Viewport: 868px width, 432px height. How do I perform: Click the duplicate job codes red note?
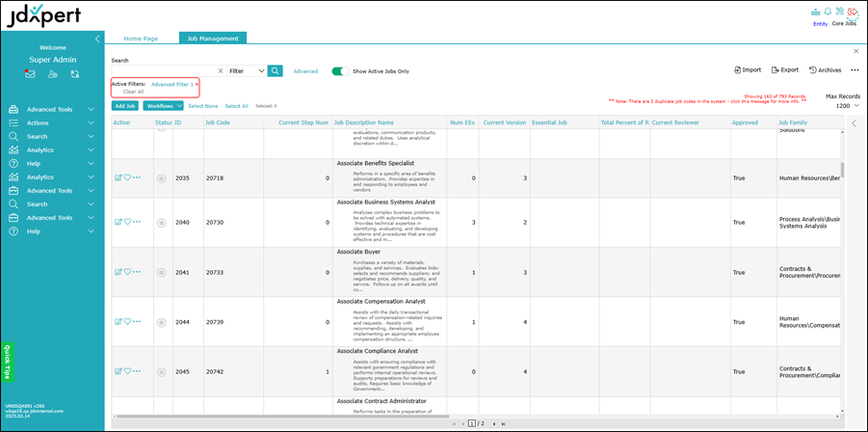[707, 101]
